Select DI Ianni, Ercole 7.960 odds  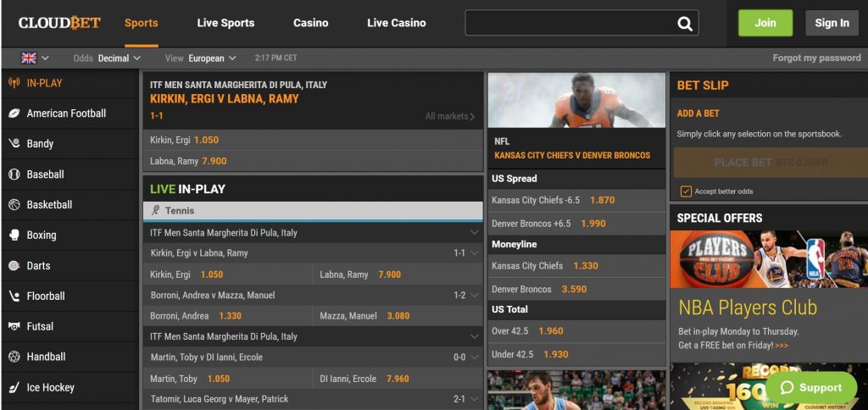[398, 379]
